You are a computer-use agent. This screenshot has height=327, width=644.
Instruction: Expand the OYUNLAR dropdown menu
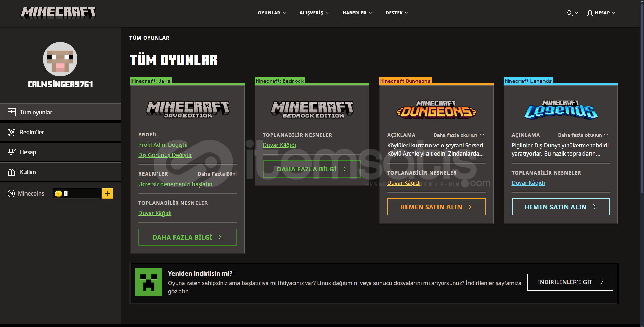click(x=272, y=13)
